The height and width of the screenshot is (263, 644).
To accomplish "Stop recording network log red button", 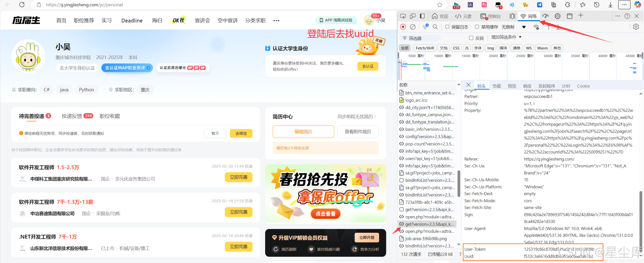I will 403,27.
